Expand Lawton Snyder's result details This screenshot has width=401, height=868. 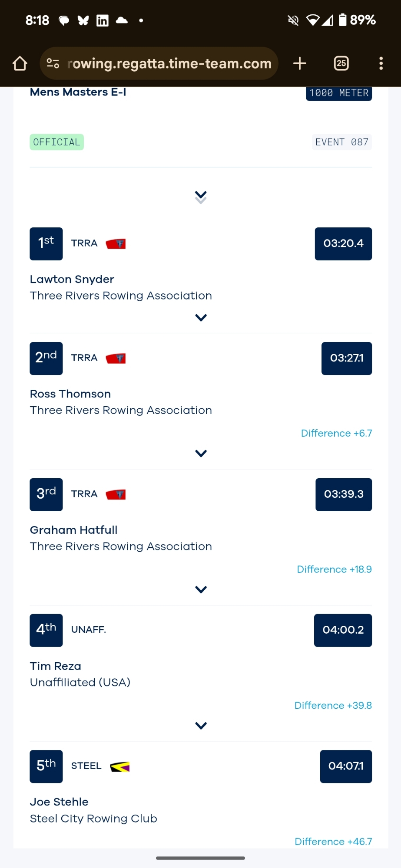[201, 318]
